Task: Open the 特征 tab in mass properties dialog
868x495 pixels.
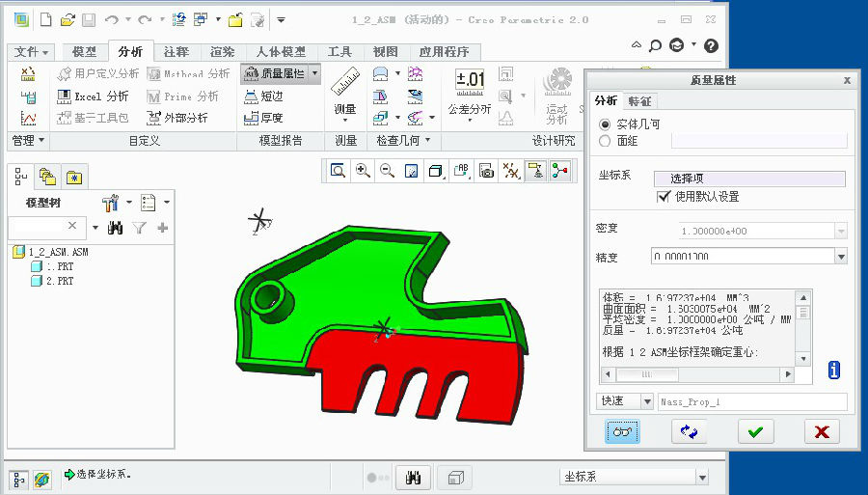Action: tap(639, 100)
